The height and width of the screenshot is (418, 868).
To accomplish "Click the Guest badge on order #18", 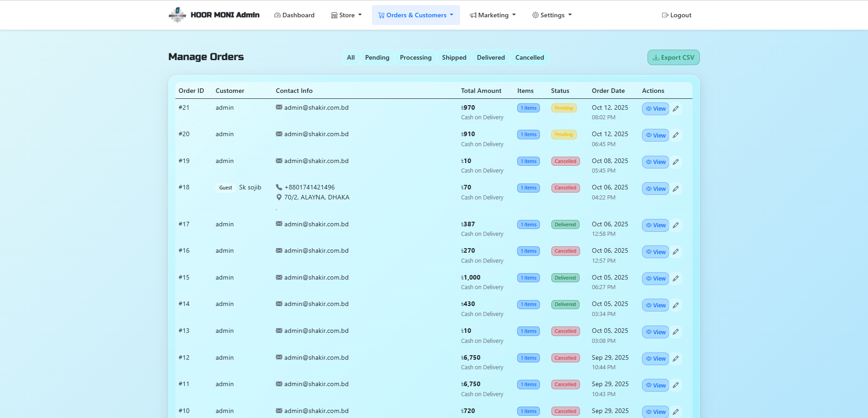I will 226,188.
